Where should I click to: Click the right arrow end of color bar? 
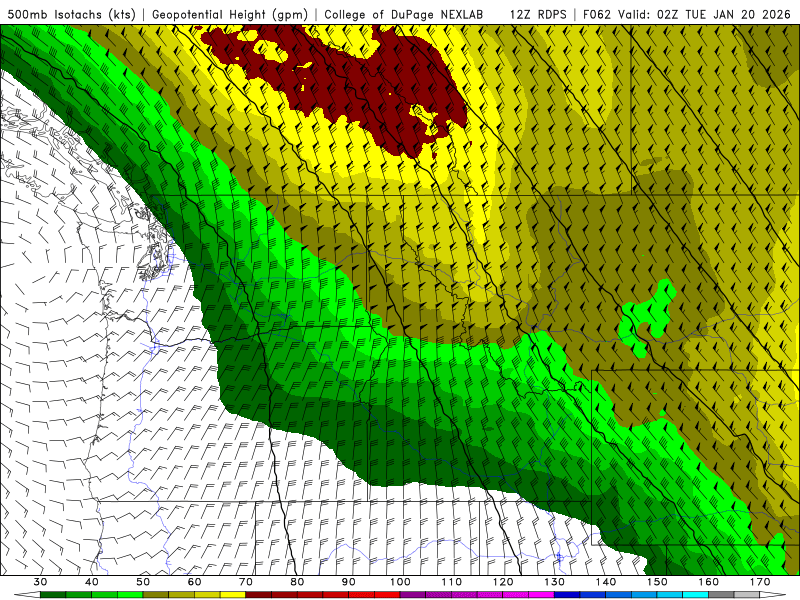tap(773, 594)
